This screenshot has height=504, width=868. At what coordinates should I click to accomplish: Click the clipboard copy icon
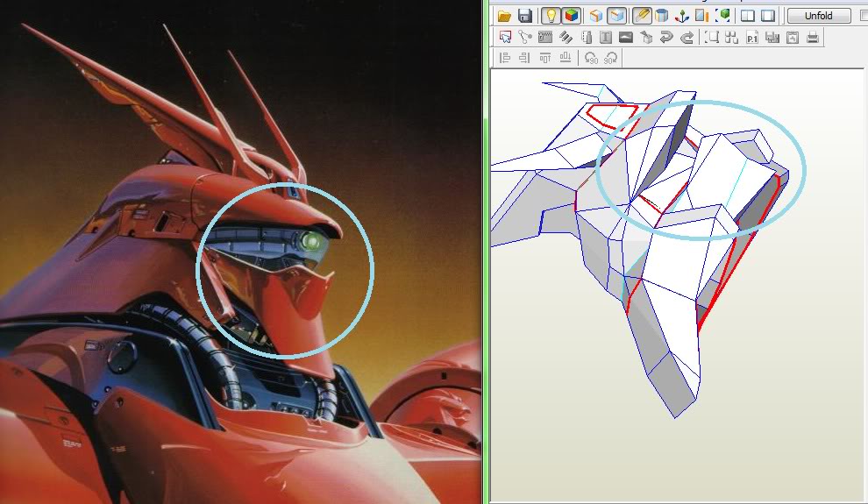[793, 37]
